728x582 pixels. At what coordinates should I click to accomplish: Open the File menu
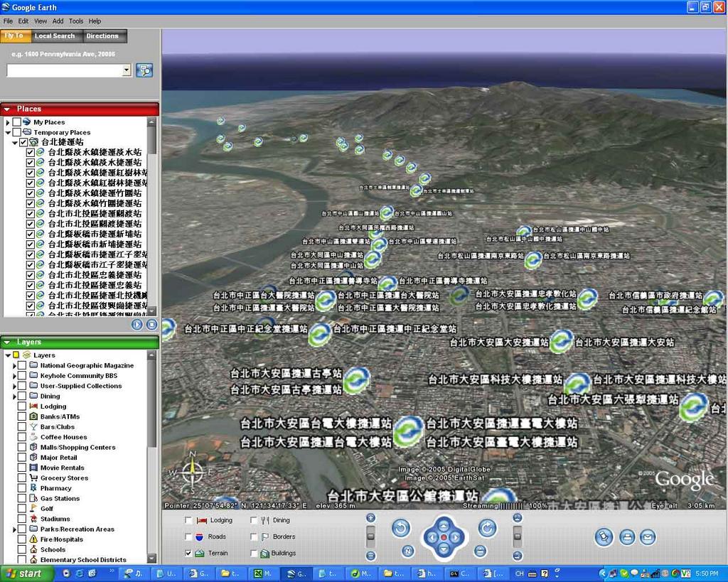(8, 21)
